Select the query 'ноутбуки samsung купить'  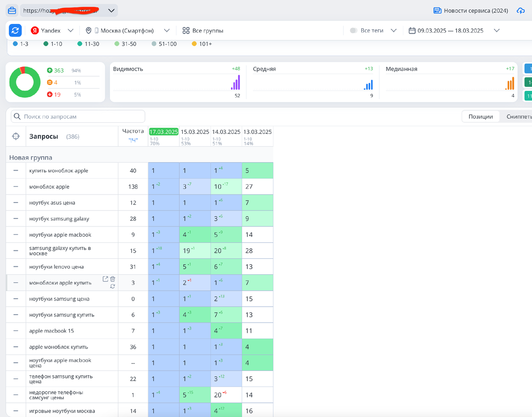pyautogui.click(x=62, y=315)
